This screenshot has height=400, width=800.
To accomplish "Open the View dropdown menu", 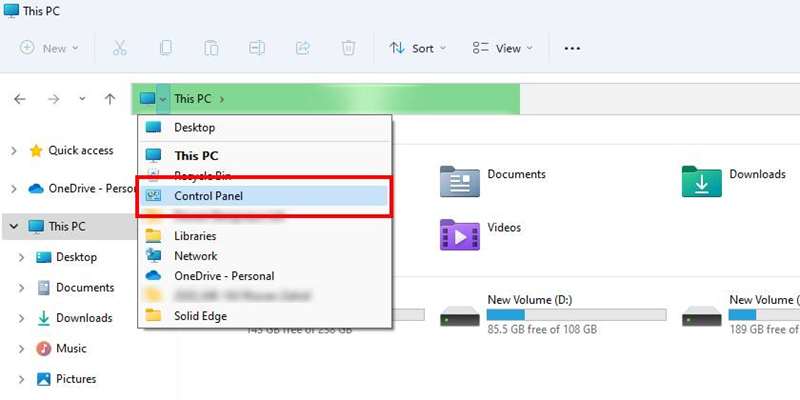I will tap(502, 48).
